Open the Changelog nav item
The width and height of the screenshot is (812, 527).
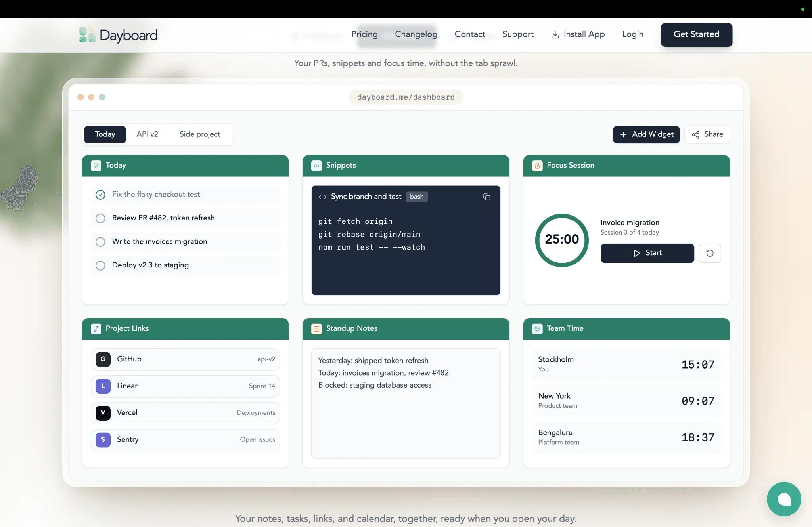(x=416, y=34)
